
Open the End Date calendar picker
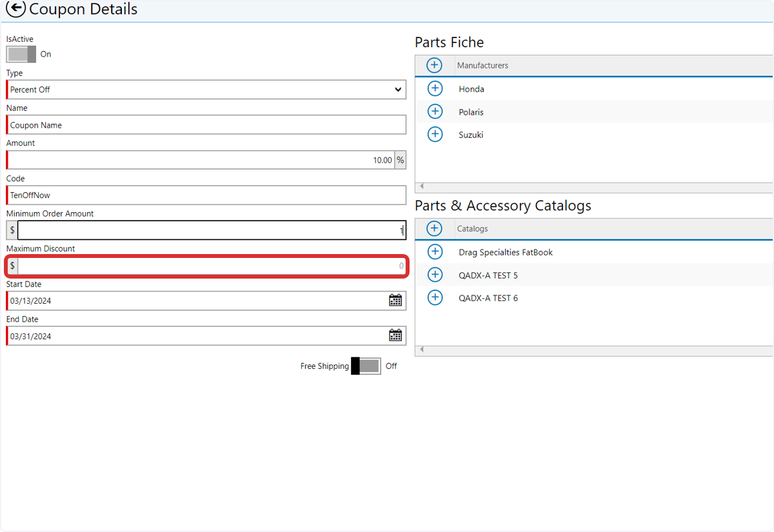click(x=395, y=335)
